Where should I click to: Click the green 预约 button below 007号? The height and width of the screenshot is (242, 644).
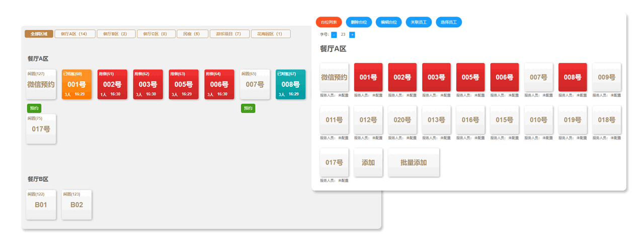coord(248,108)
